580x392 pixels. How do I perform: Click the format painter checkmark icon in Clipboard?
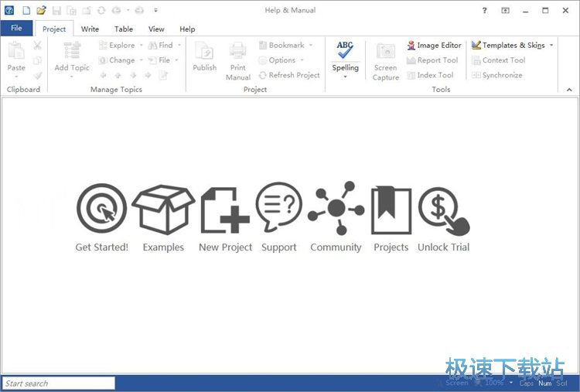pyautogui.click(x=37, y=76)
